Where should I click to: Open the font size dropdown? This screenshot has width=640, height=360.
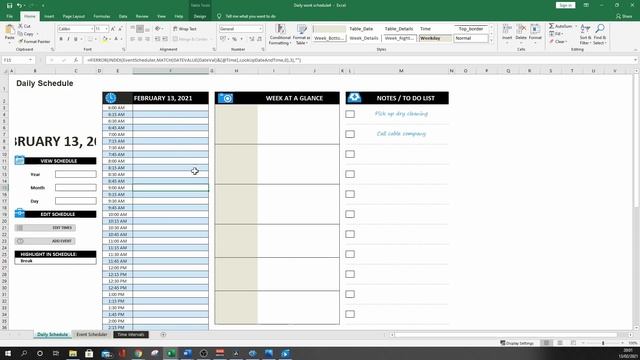pyautogui.click(x=107, y=29)
